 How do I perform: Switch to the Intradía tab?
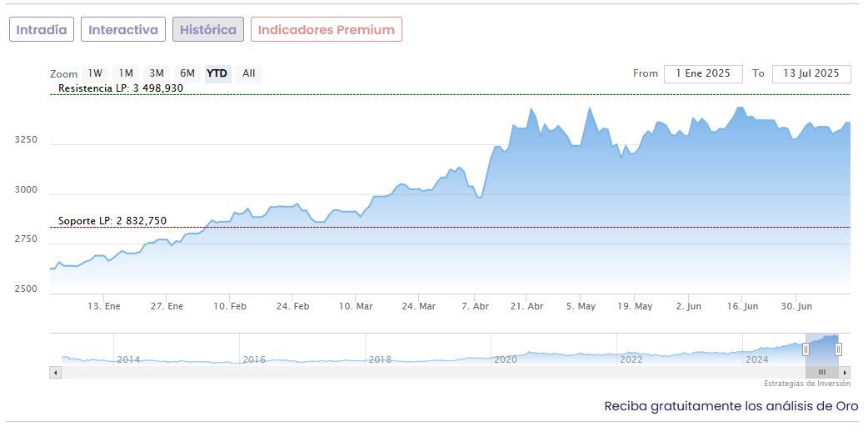[x=42, y=30]
